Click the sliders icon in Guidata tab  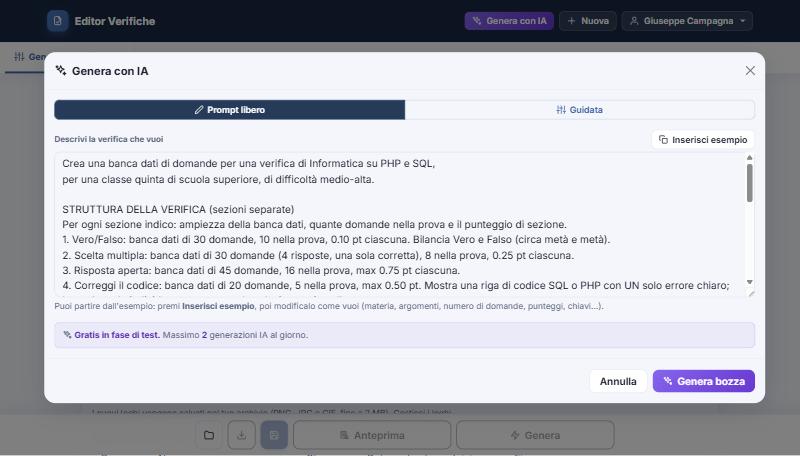click(561, 110)
